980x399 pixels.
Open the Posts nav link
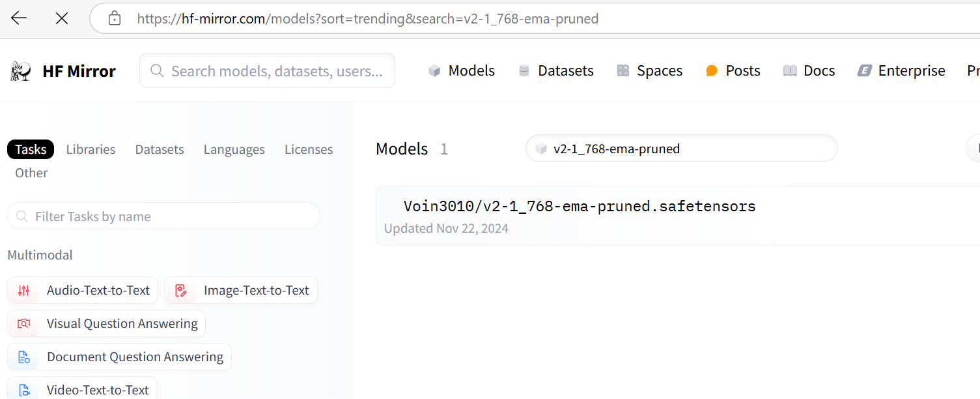(x=733, y=70)
